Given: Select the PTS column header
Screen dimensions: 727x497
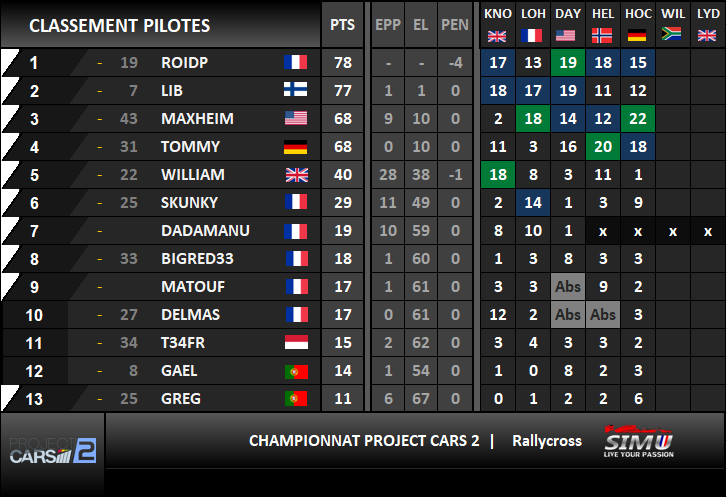Looking at the screenshot, I should point(343,25).
